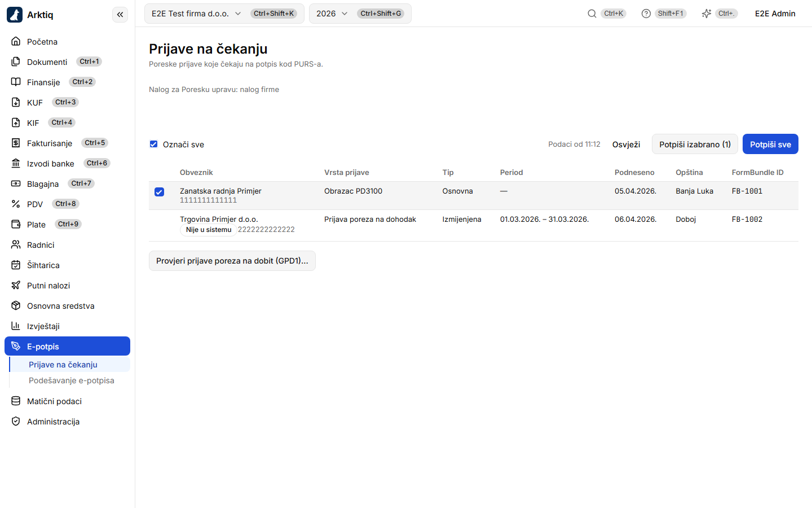Click the KIF outgoing file icon
The image size is (812, 508).
pos(16,122)
